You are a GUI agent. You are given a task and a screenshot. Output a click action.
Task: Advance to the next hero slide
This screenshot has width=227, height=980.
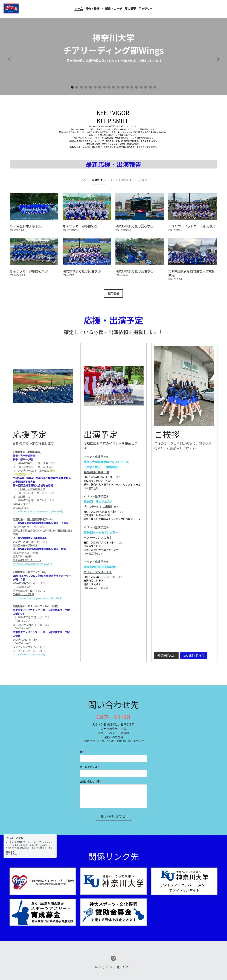coord(217,59)
